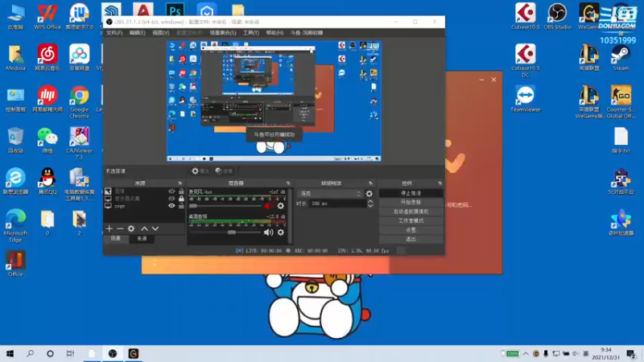The width and height of the screenshot is (644, 362).
Task: Open 编辑(E) menu in OBS
Action: (x=137, y=33)
